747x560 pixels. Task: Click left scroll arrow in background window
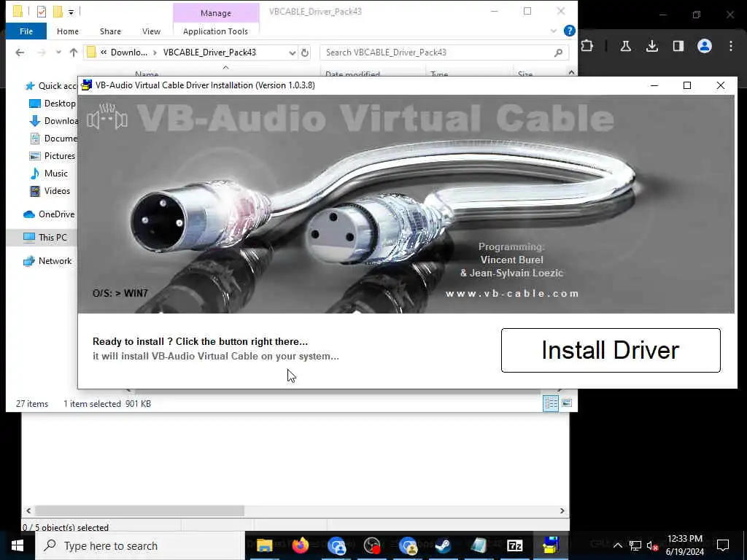coord(28,510)
